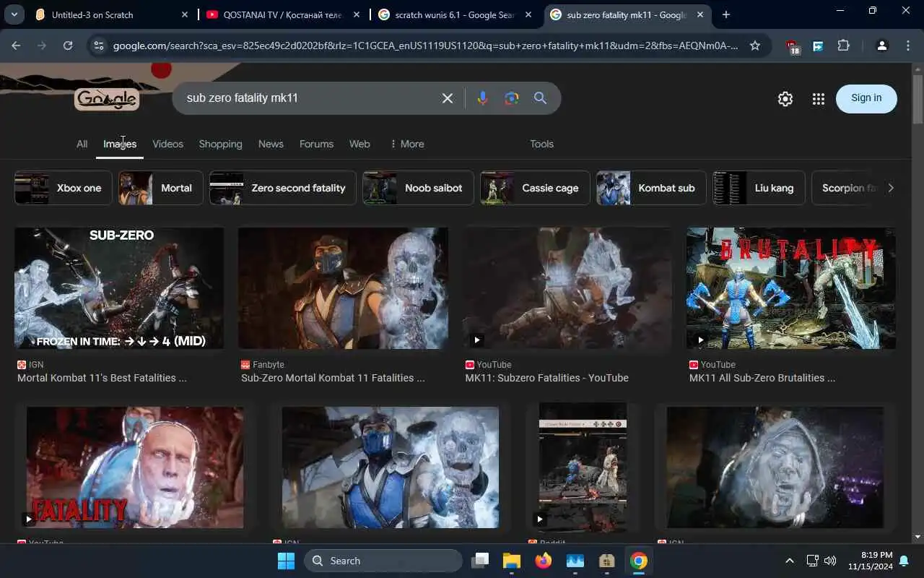The height and width of the screenshot is (578, 924).
Task: Open File Explorer from taskbar
Action: (512, 561)
